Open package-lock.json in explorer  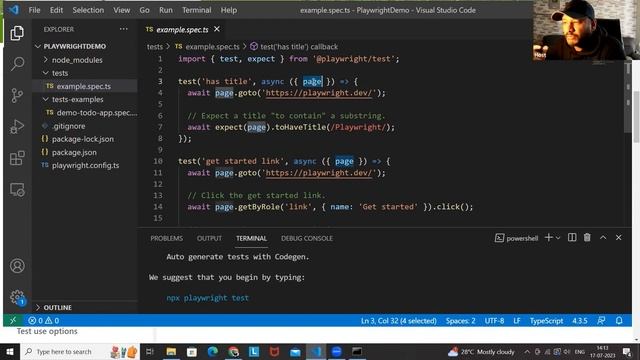pyautogui.click(x=82, y=139)
